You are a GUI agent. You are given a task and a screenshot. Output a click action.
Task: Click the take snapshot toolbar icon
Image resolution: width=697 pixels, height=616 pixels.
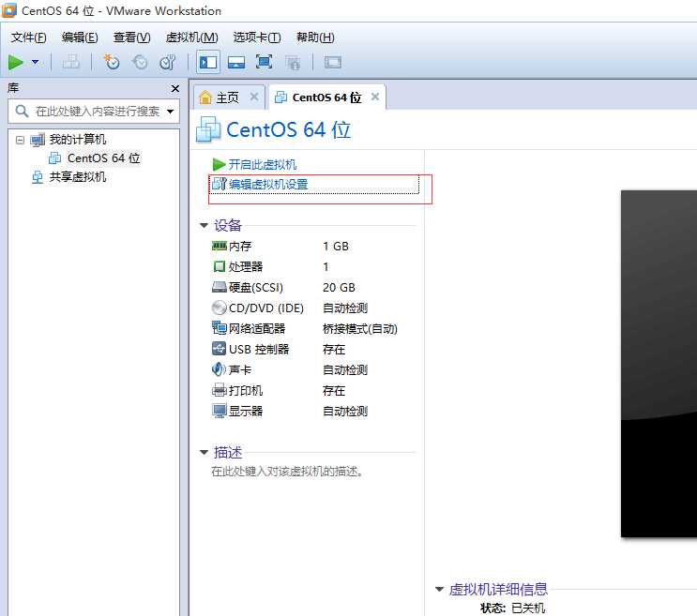(112, 62)
